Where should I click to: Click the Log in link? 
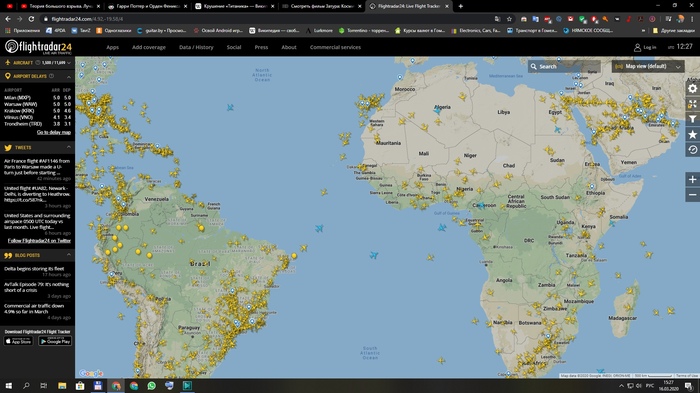point(650,47)
